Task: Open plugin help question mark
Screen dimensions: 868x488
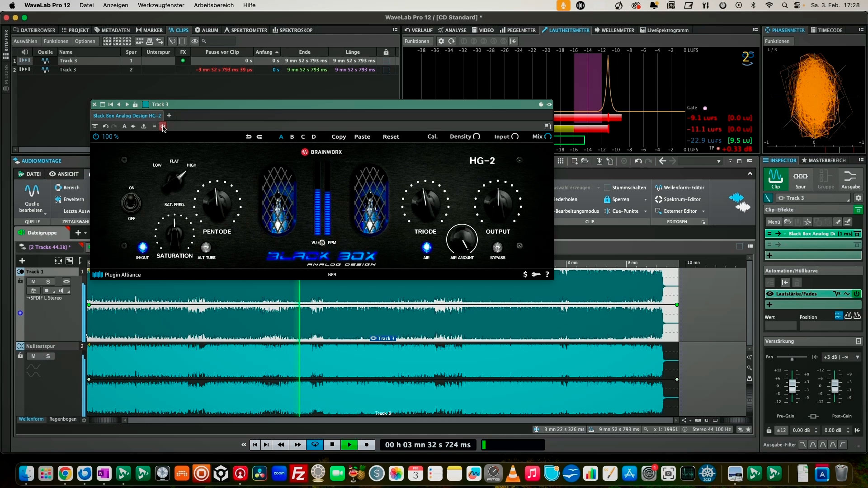Action: 547,274
